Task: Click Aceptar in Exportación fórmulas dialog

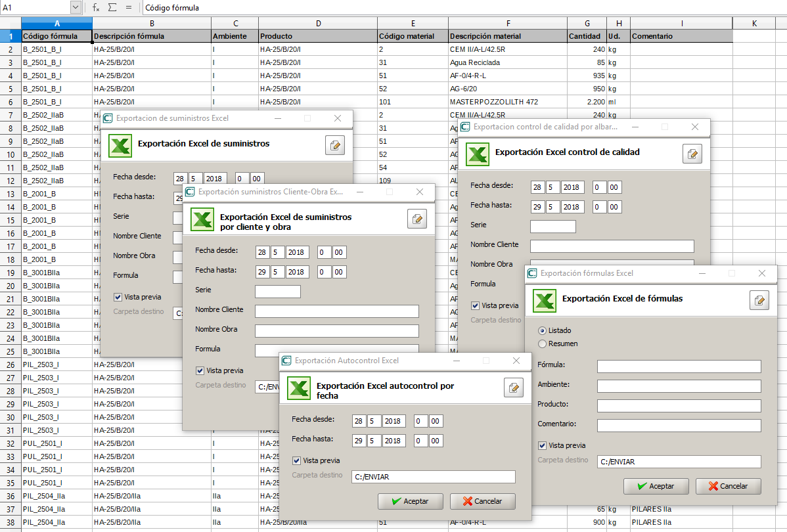Action: pyautogui.click(x=656, y=486)
